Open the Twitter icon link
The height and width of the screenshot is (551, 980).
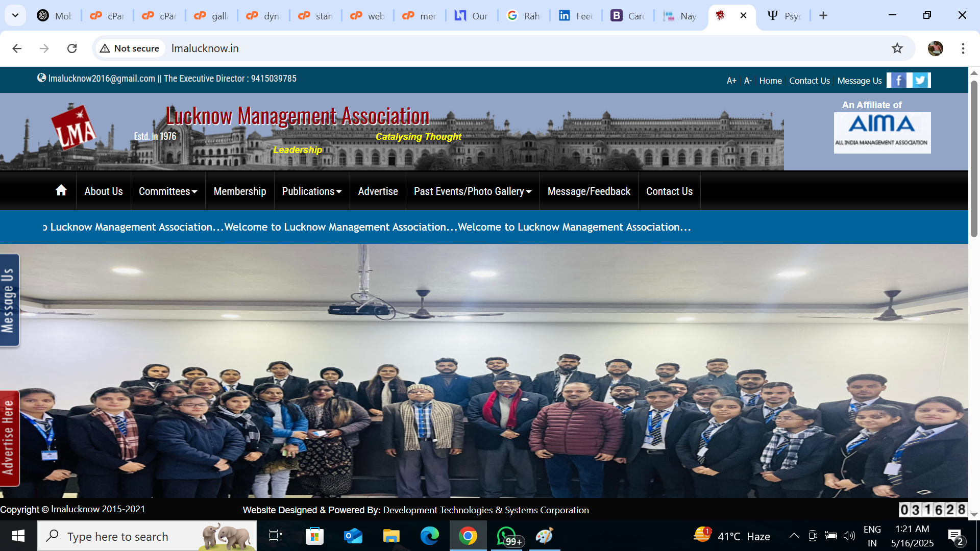pyautogui.click(x=920, y=80)
